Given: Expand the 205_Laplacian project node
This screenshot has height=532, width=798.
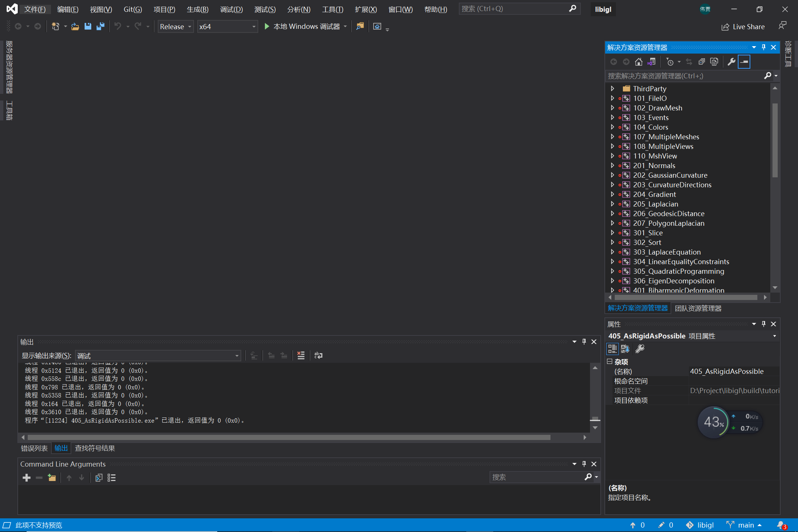Looking at the screenshot, I should point(612,204).
